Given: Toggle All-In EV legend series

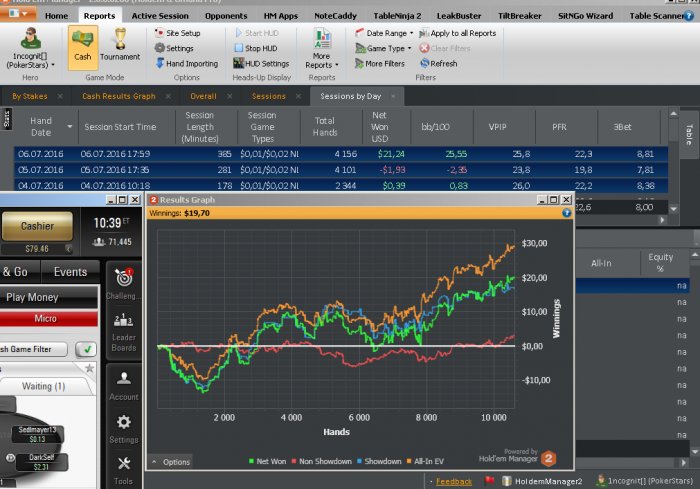Looking at the screenshot, I should (x=425, y=461).
